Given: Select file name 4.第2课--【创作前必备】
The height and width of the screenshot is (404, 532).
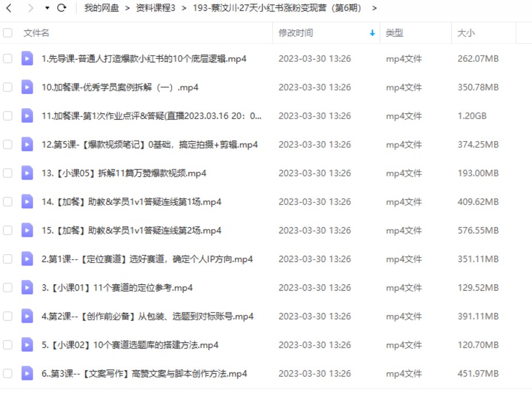Looking at the screenshot, I should click(148, 316).
